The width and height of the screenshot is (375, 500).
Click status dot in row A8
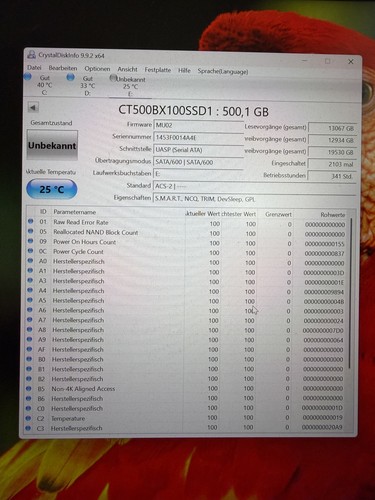[29, 329]
